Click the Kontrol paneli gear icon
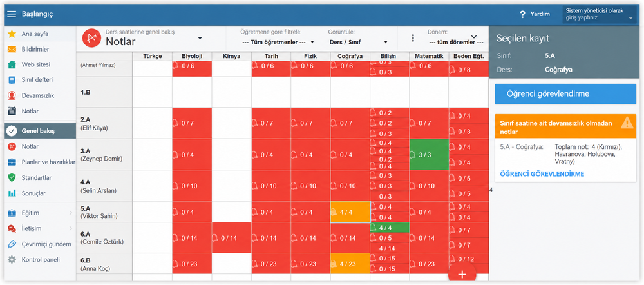The width and height of the screenshot is (644, 285). tap(12, 259)
